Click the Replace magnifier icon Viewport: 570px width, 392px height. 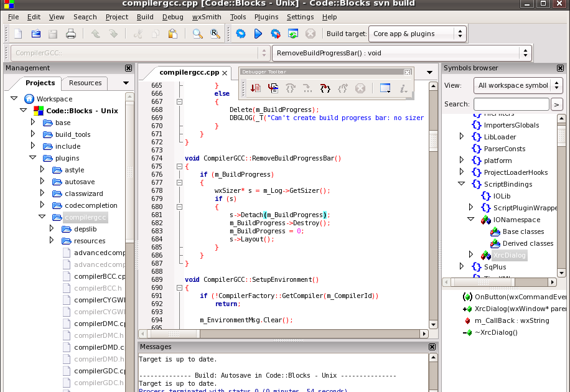215,34
